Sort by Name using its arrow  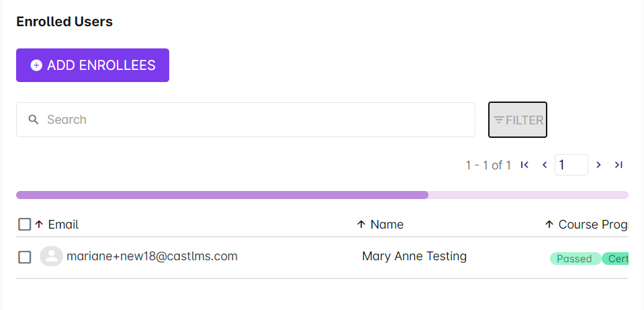(361, 225)
